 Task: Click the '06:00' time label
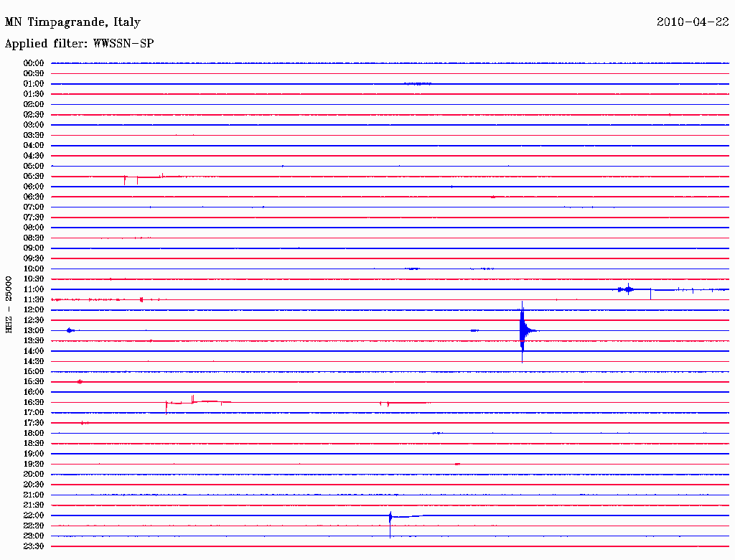(x=34, y=186)
